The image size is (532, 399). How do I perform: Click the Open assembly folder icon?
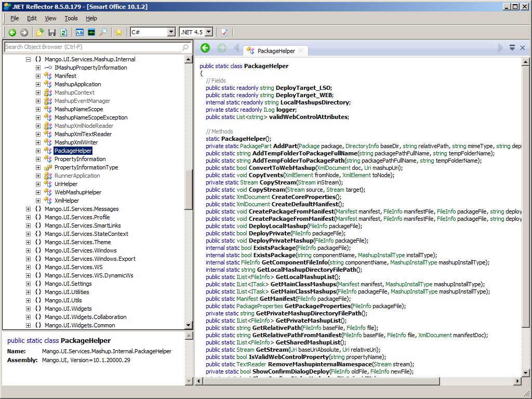tap(40, 32)
